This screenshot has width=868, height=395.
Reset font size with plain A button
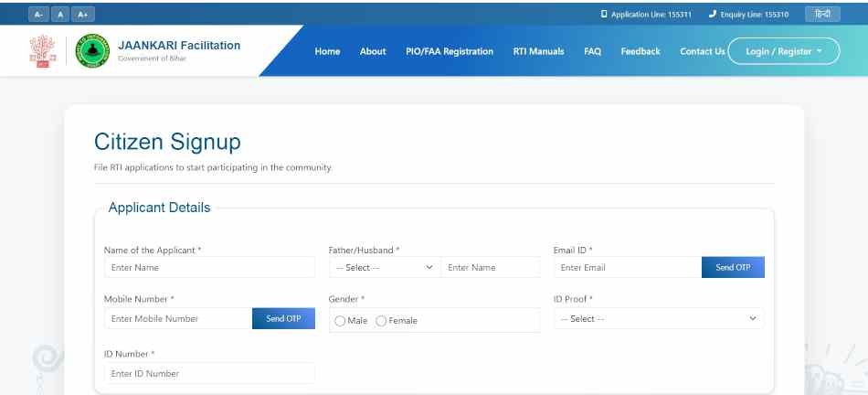tap(60, 15)
